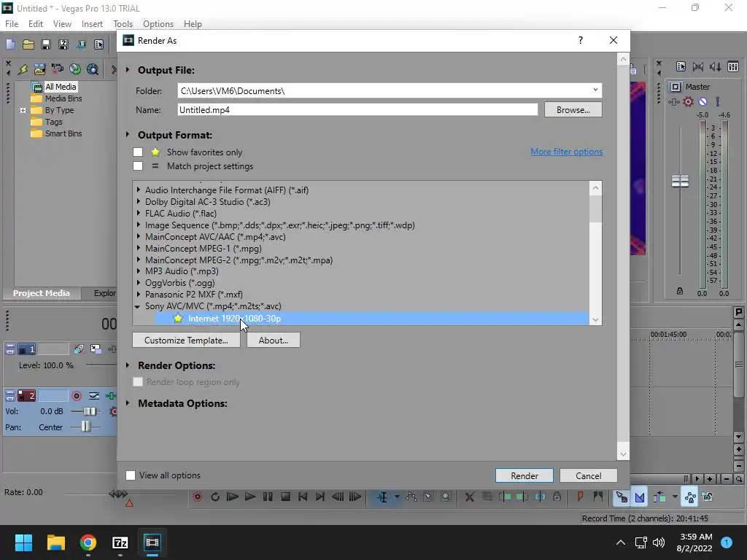Open the Options menu

[158, 24]
